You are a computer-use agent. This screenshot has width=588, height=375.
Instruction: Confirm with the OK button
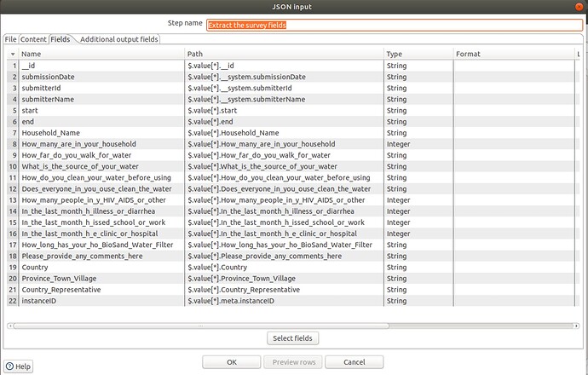point(232,362)
